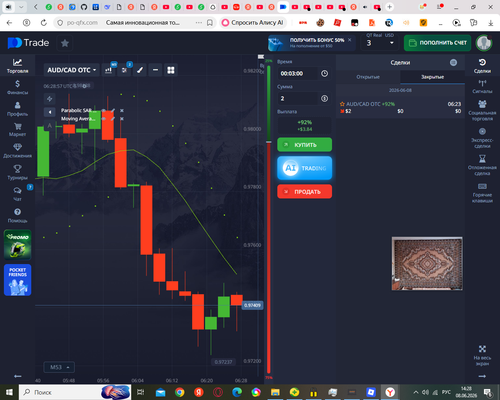Open the Торговля (Trading) sidebar section
500x400 pixels.
[x=17, y=66]
